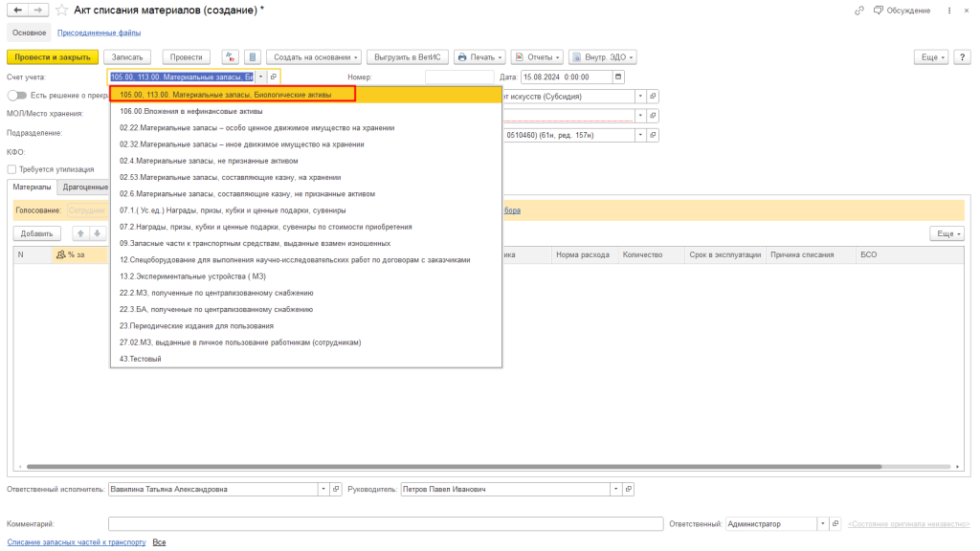Click the 'Провести и закрыть' button
Viewport: 980px width, 551px height.
coord(49,57)
